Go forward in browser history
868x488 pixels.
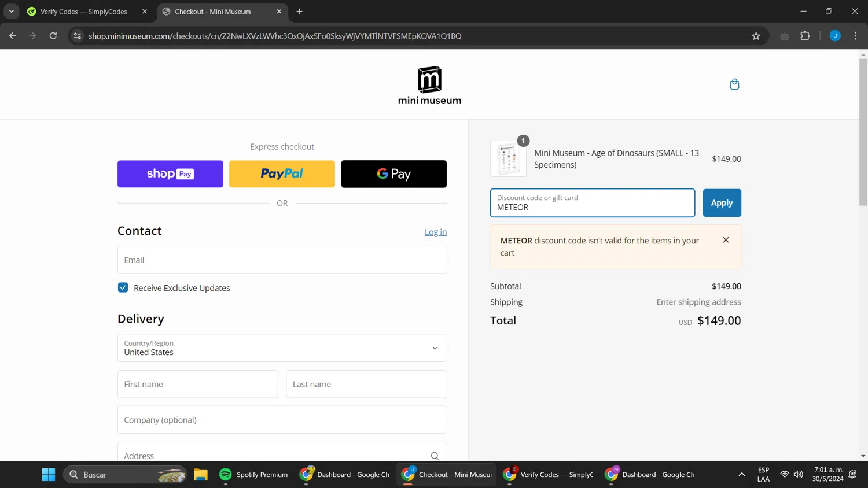33,36
